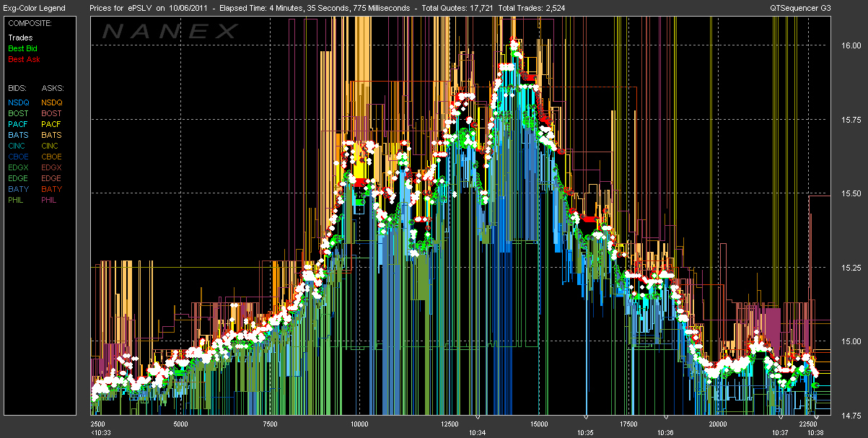Select PHIL in the BIDS column
868x438 pixels.
pos(17,200)
